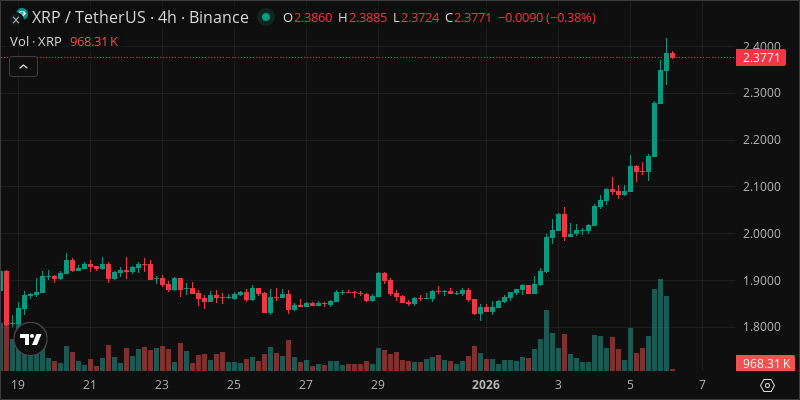The image size is (800, 400).
Task: Select the Vol · XRP indicator label
Action: tap(36, 42)
